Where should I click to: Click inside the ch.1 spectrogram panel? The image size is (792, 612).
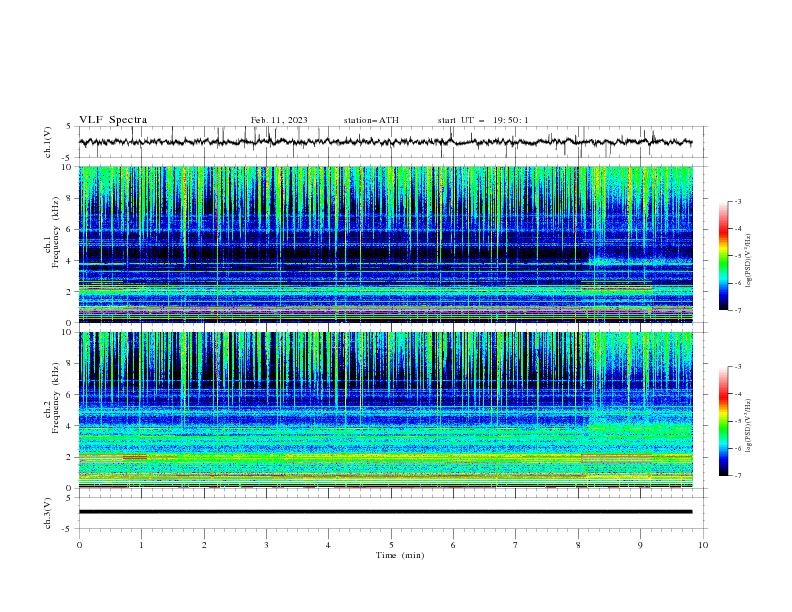pyautogui.click(x=386, y=244)
